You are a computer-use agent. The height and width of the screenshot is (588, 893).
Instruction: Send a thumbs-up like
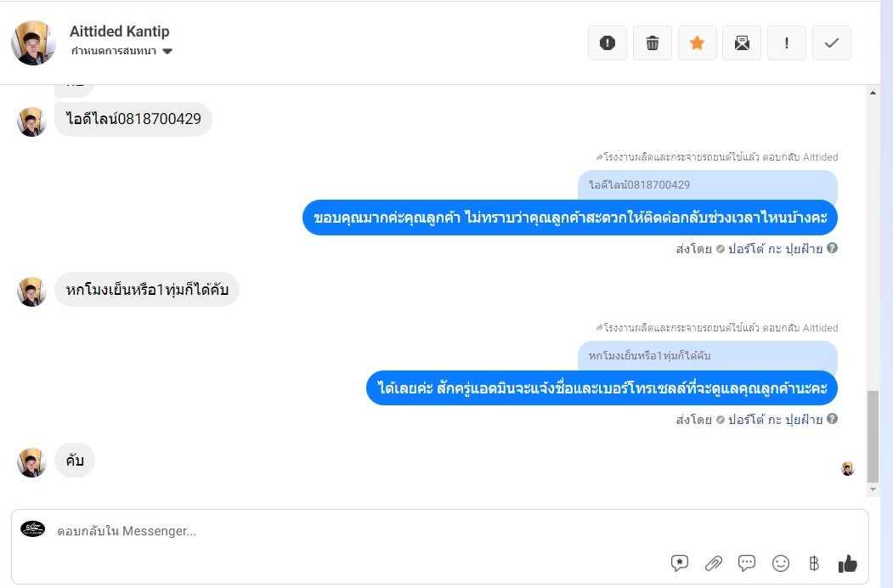point(847,563)
